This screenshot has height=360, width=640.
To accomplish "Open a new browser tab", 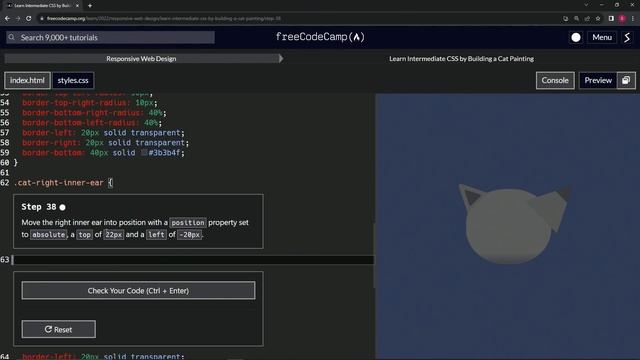I will click(x=90, y=6).
